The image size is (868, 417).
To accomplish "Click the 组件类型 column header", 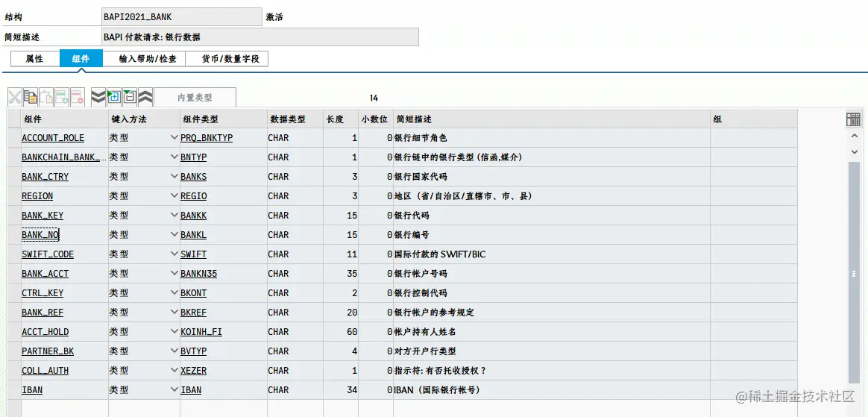I will 223,119.
